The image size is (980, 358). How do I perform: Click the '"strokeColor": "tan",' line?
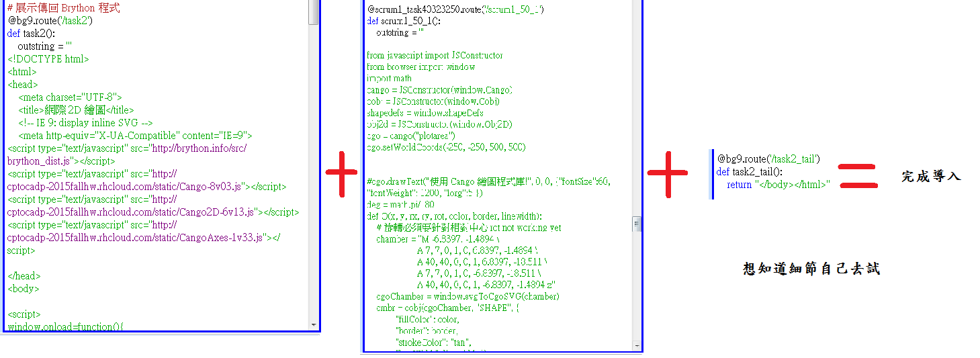click(x=433, y=342)
